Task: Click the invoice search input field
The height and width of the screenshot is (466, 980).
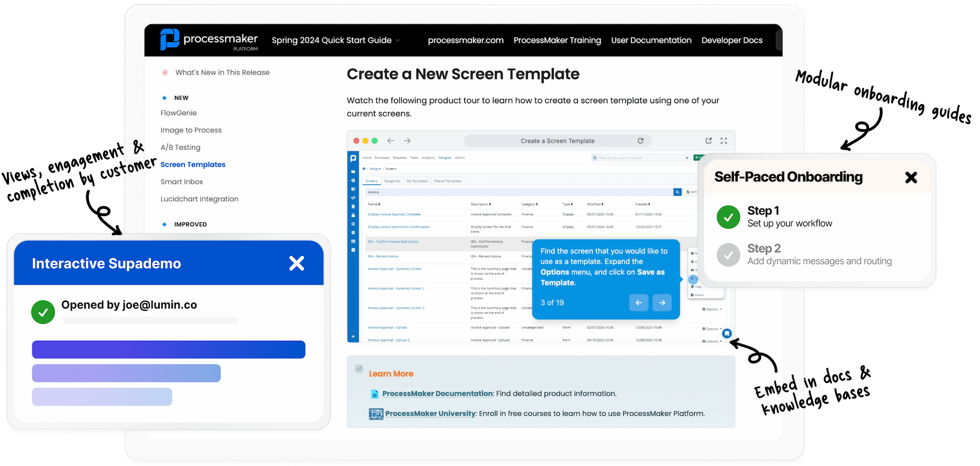Action: tap(519, 192)
